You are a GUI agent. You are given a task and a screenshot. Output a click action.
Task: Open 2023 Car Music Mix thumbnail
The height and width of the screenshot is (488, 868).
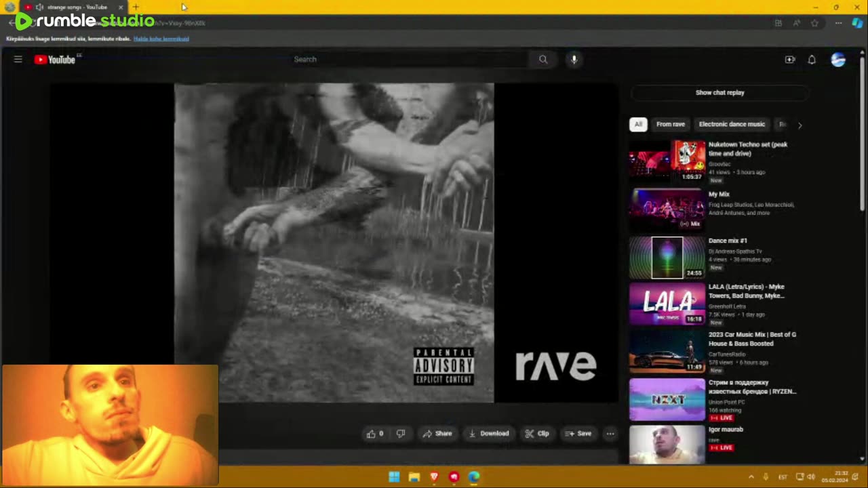(x=667, y=352)
